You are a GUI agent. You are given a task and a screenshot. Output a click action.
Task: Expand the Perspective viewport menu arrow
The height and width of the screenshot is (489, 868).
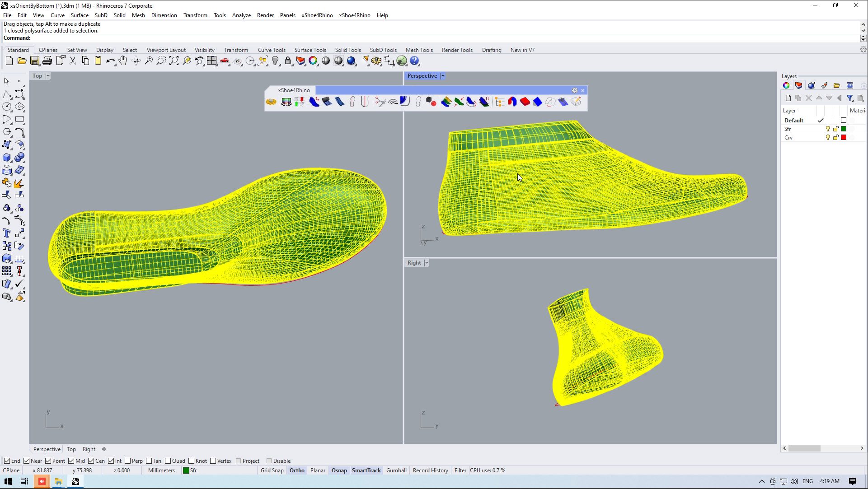[443, 76]
